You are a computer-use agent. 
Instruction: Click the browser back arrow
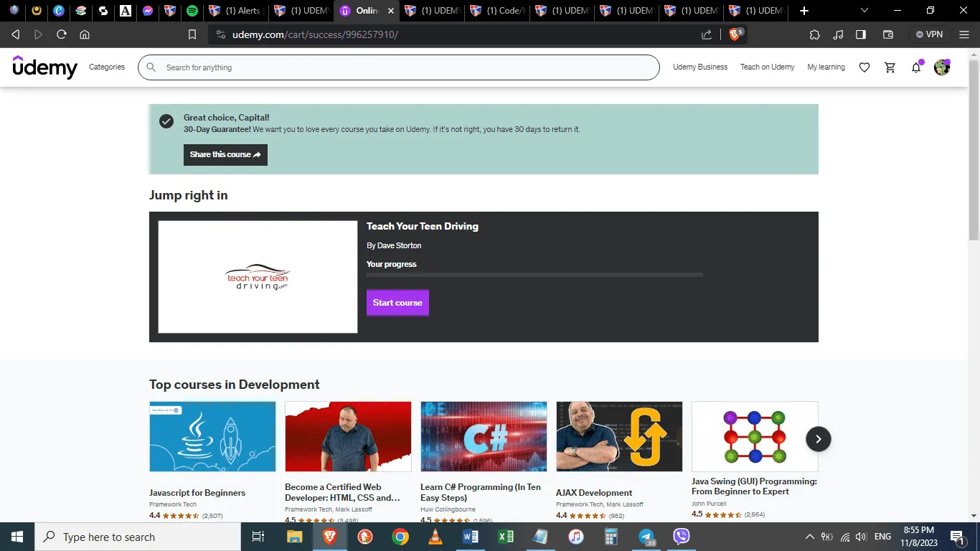click(16, 34)
